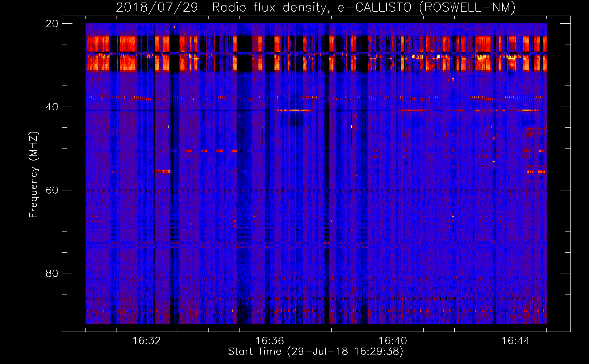The width and height of the screenshot is (589, 364).
Task: Click the plot title mentioning e-CALLISTO ROSWELL-NM
Action: pos(316,7)
